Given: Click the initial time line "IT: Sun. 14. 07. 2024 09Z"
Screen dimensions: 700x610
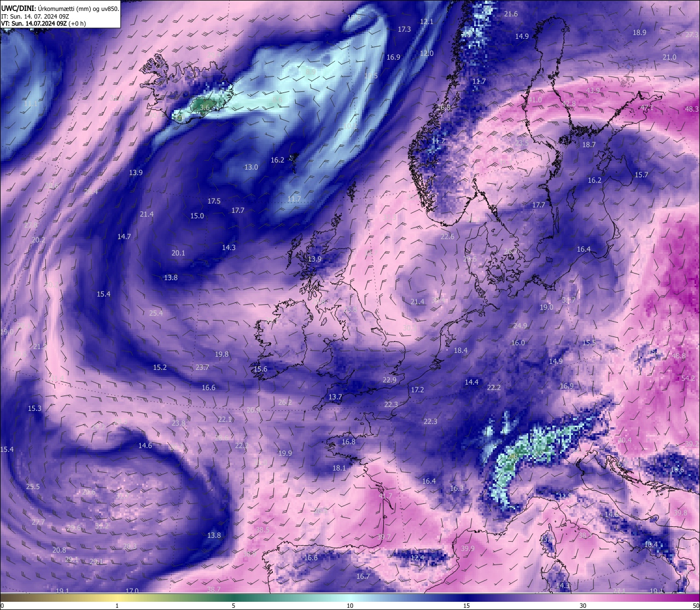Looking at the screenshot, I should (x=35, y=16).
